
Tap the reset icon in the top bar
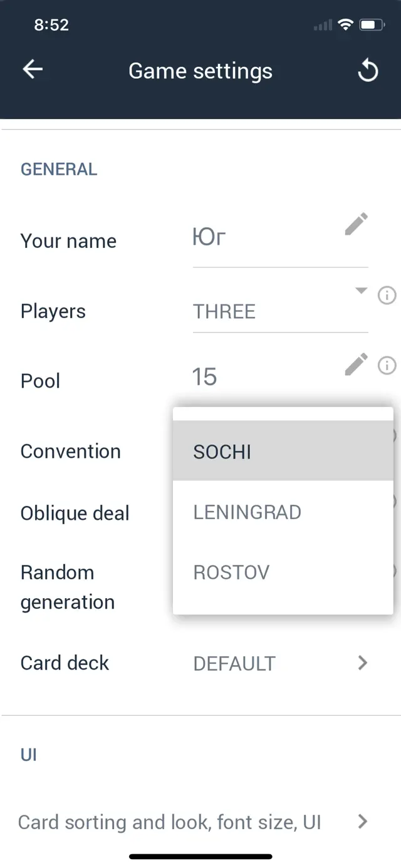tap(368, 71)
